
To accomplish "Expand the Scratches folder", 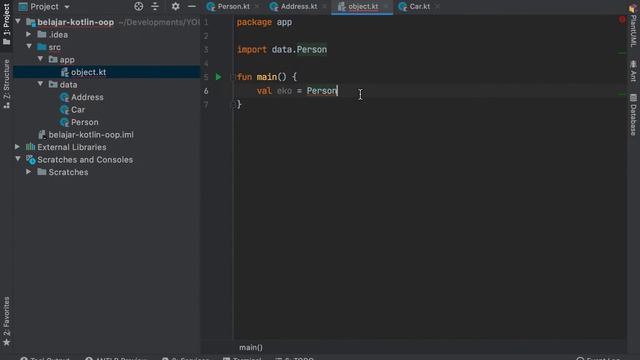I will click(29, 172).
